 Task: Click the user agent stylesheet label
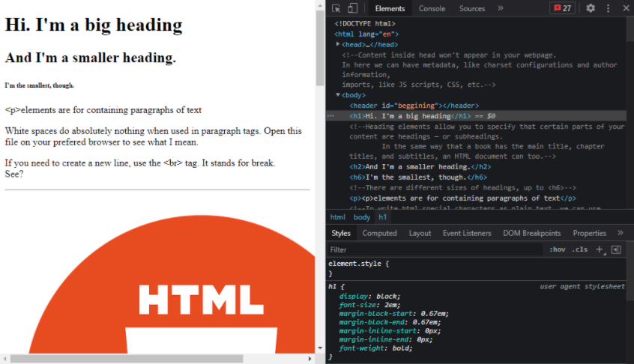coord(582,286)
